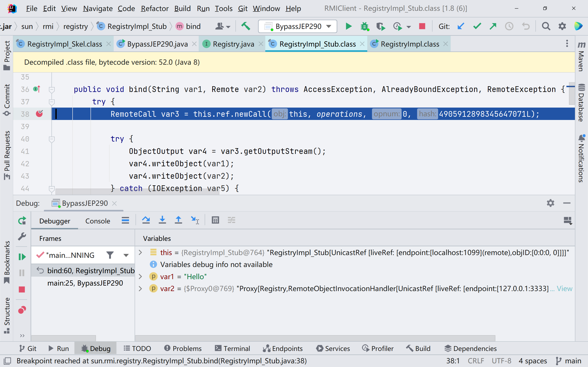
Task: Click the Build project hammer icon
Action: [246, 26]
